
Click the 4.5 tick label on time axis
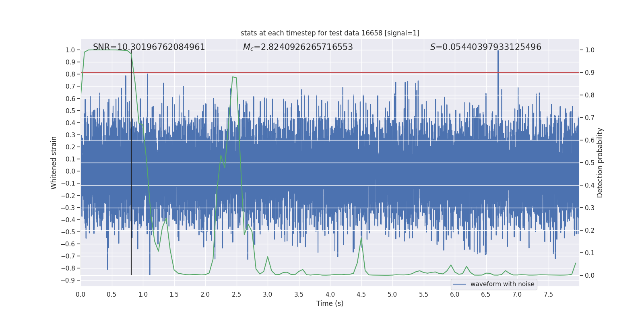tap(361, 295)
